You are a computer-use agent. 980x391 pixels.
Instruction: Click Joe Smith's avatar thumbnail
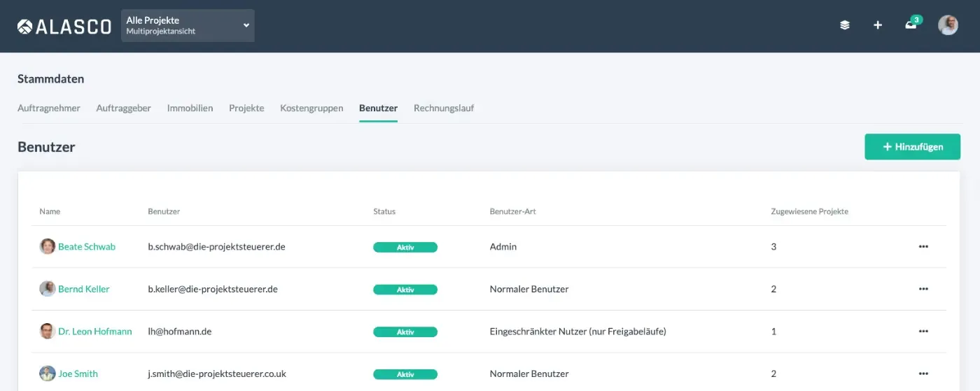coord(48,374)
